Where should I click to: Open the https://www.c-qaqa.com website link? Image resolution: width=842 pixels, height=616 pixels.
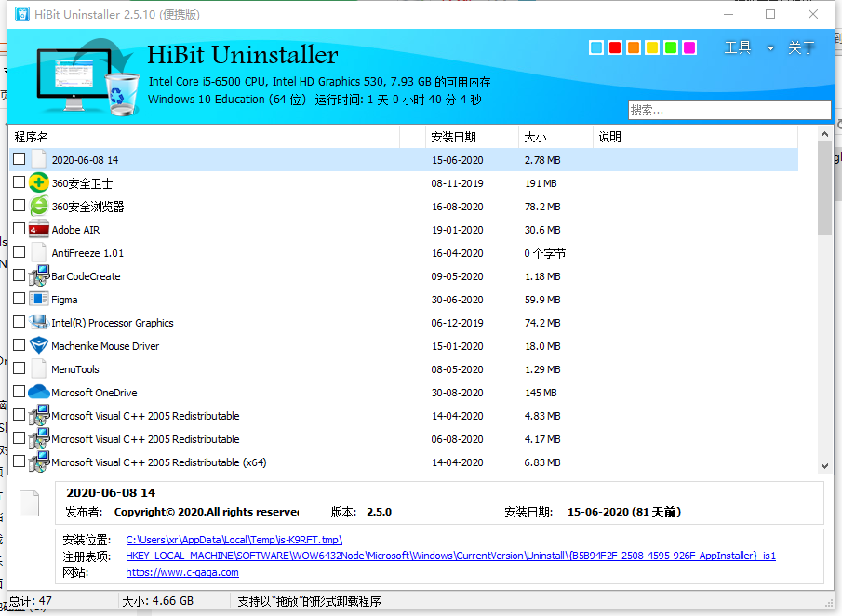[182, 572]
